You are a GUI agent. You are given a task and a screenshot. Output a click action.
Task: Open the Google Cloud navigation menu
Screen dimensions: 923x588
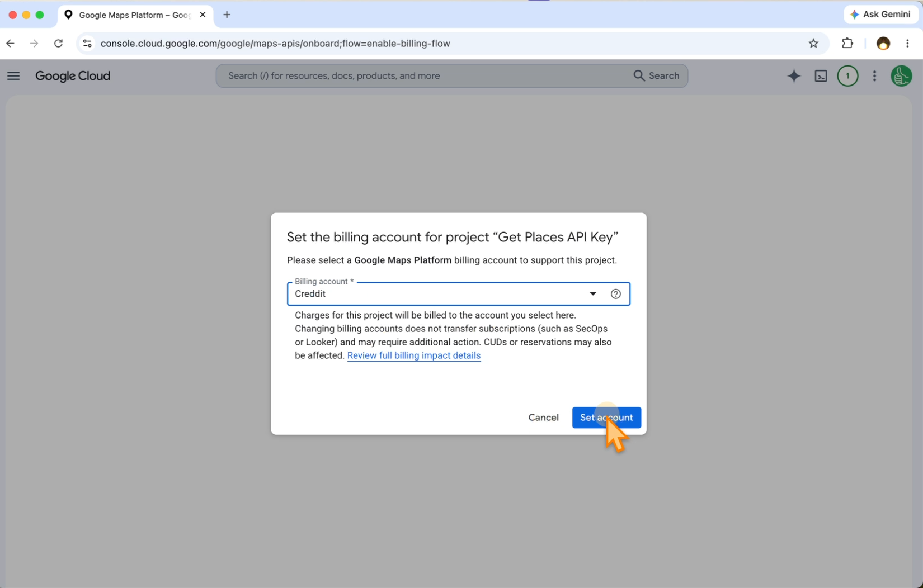pyautogui.click(x=13, y=76)
